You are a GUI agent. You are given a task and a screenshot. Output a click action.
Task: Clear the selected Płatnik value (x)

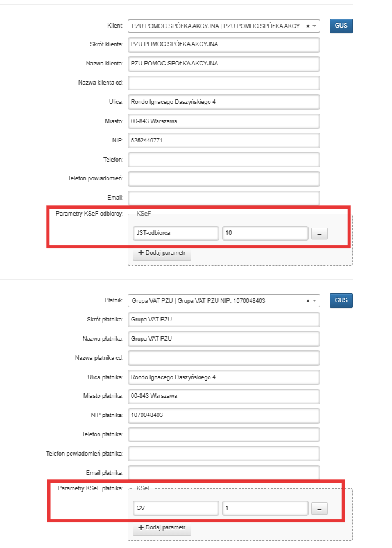[308, 300]
